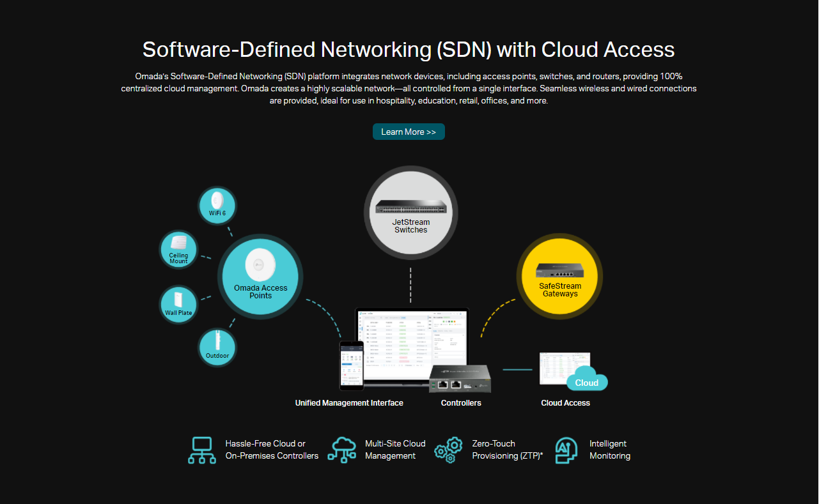Image resolution: width=819 pixels, height=504 pixels.
Task: Click the Omada SDN description paragraph
Action: [x=409, y=88]
